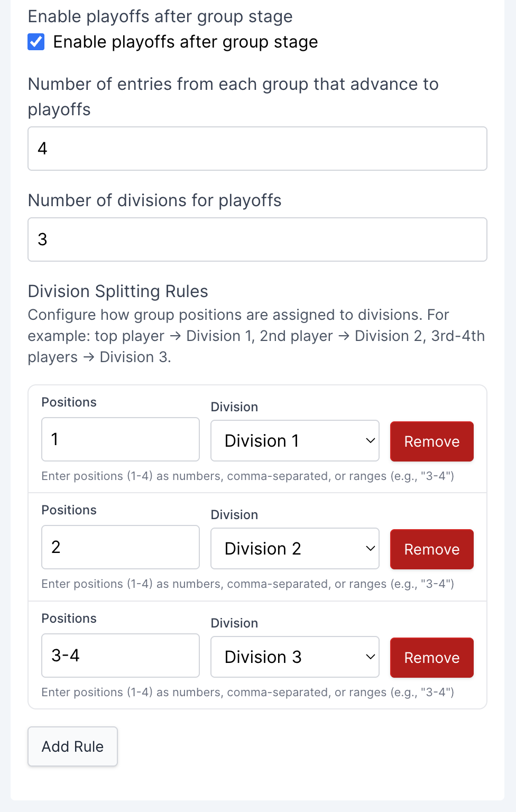Uncheck Enable playoffs after group stage
Screen dimensions: 516x812
[x=35, y=42]
